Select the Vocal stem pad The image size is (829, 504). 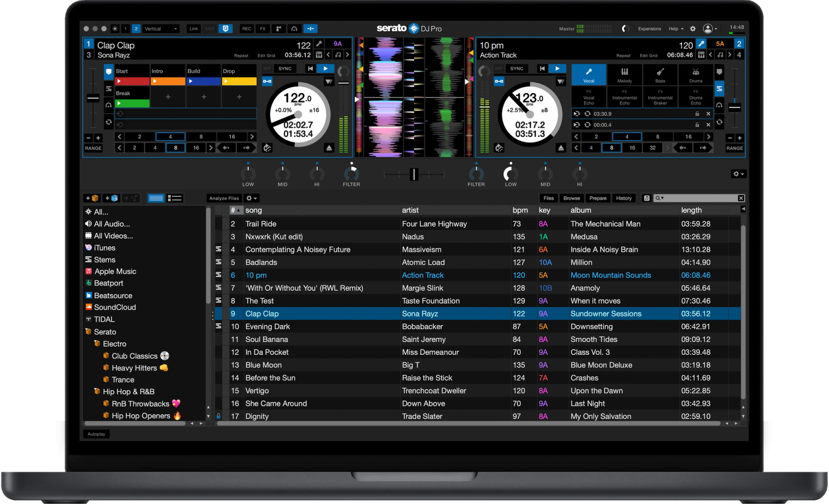589,75
